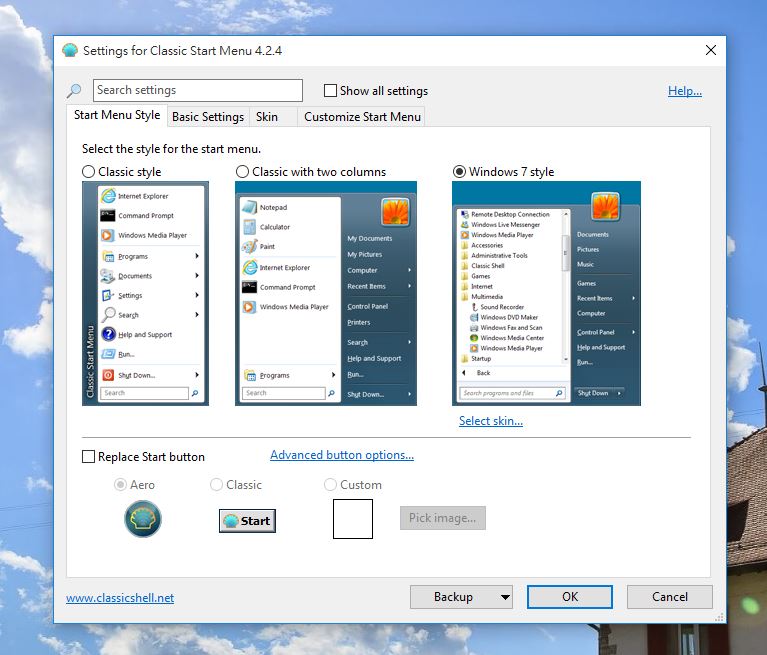Visit the www.classicshell.net link
The image size is (767, 655).
coord(120,598)
